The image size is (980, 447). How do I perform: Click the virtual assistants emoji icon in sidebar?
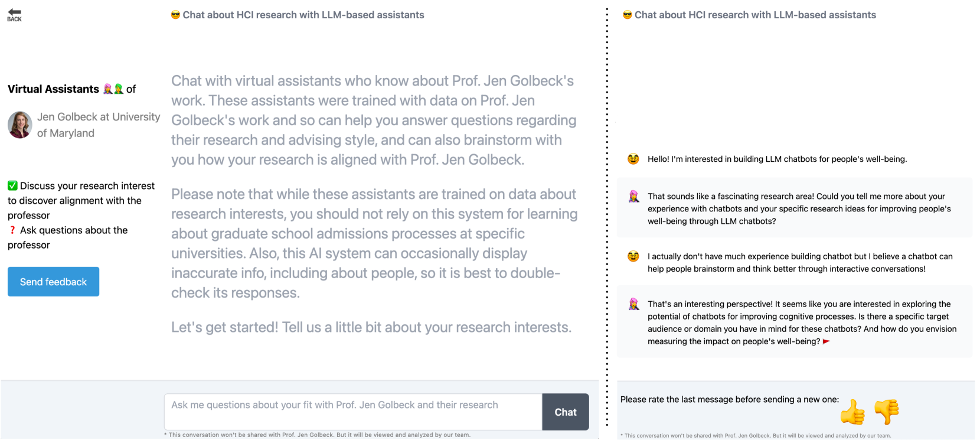point(113,89)
